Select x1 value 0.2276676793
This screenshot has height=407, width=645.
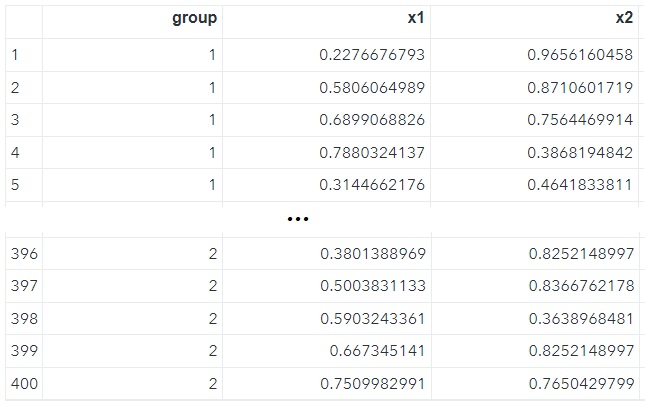(x=373, y=55)
